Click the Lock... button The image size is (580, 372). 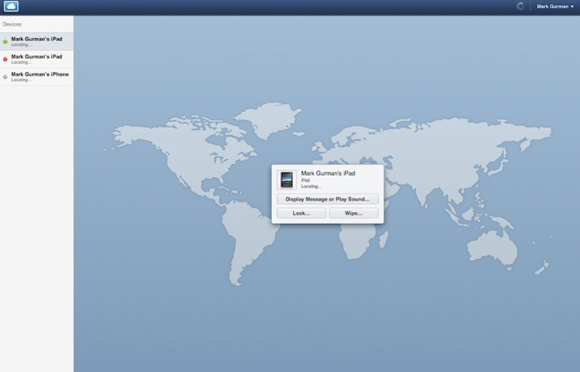[x=301, y=213]
